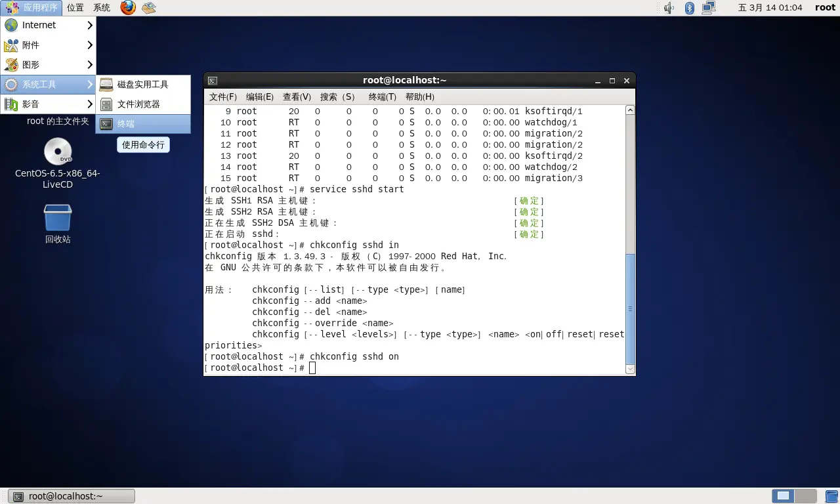This screenshot has height=504, width=840.
Task: Click the Bluetooth tray icon
Action: pos(689,8)
